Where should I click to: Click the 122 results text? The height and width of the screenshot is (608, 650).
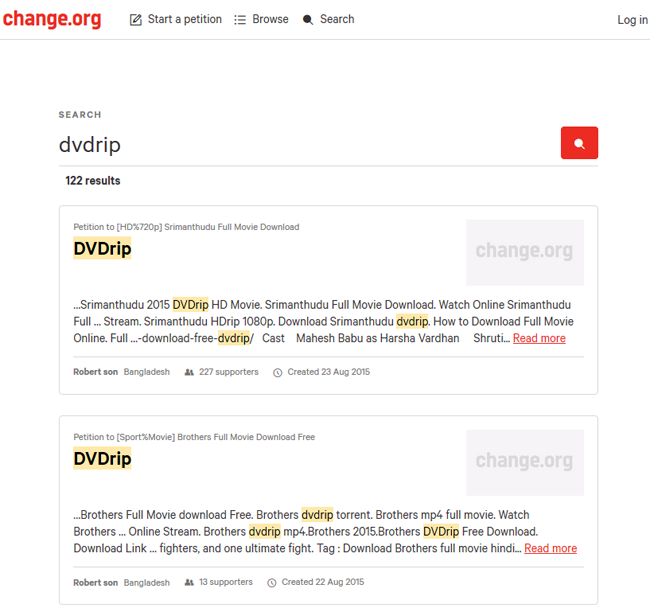tap(93, 181)
